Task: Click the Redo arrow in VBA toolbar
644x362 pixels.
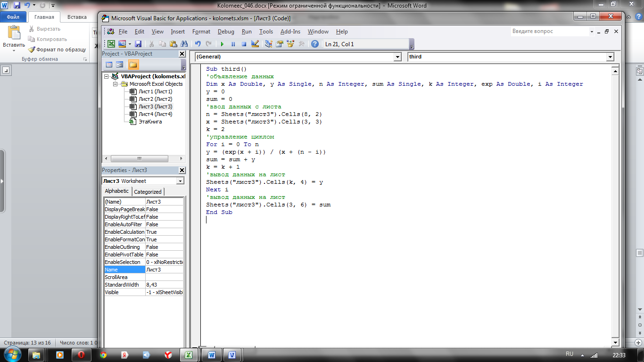Action: click(208, 44)
